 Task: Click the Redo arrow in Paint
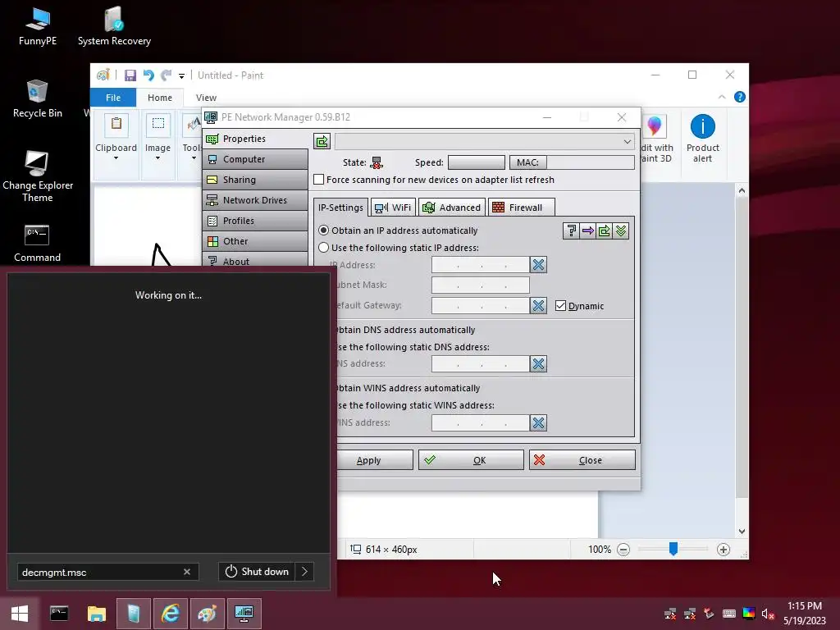pyautogui.click(x=167, y=75)
